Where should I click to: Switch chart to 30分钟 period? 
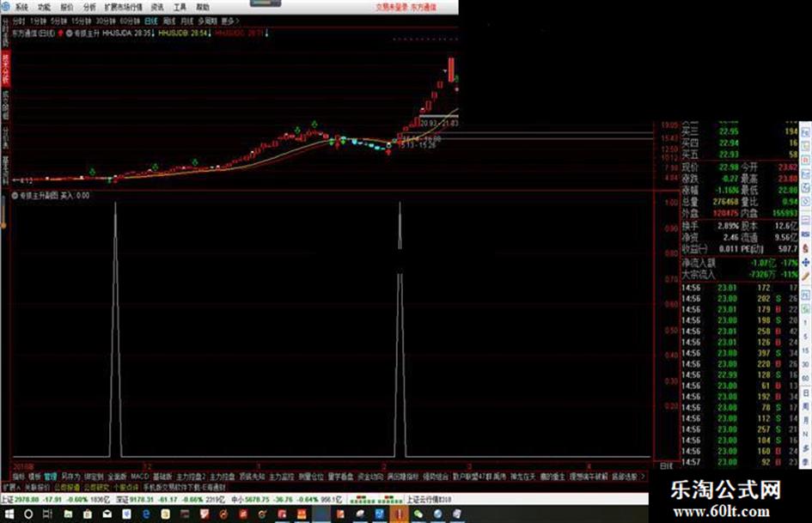(106, 21)
